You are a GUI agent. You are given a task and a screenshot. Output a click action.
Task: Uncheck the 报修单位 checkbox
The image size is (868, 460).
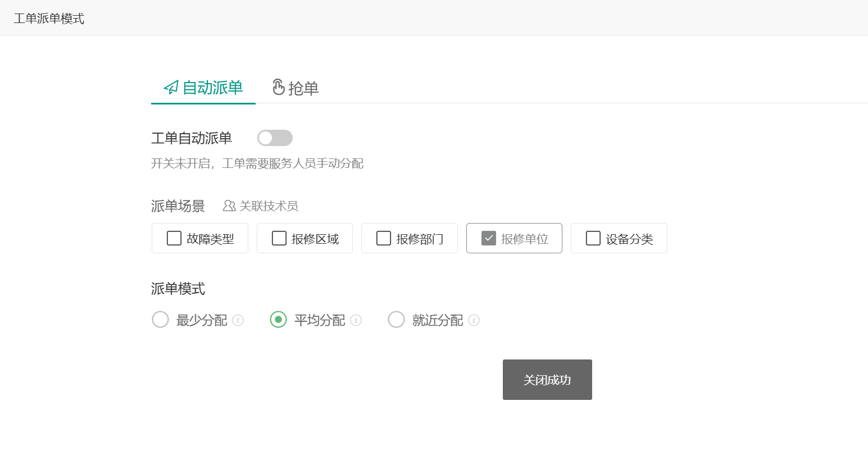tap(489, 238)
